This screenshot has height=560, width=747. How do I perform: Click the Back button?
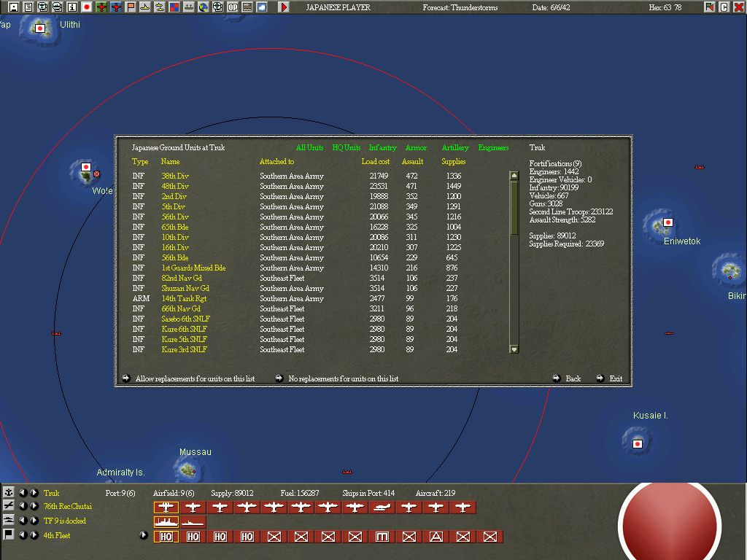coord(567,378)
